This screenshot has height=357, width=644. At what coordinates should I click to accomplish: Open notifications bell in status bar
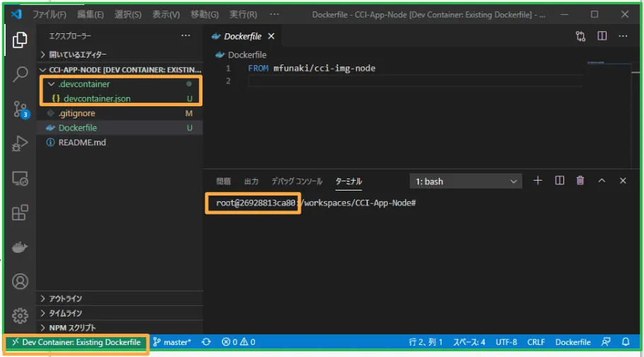[x=626, y=342]
